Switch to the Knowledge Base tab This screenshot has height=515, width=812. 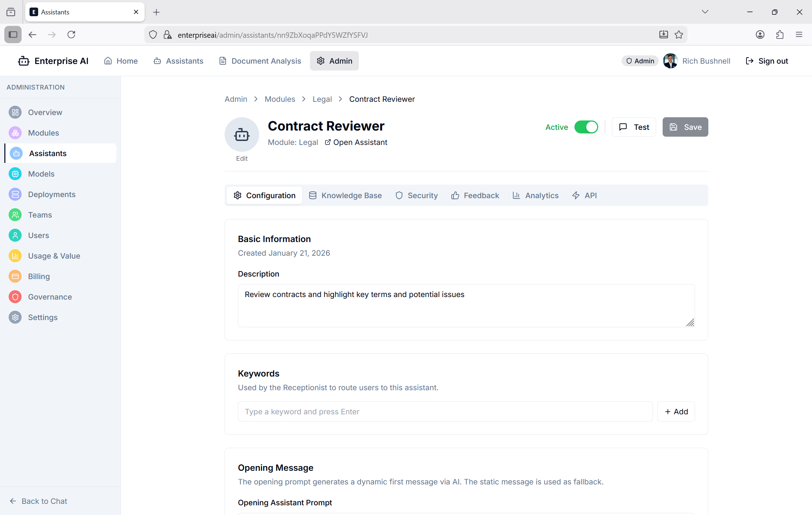point(345,195)
